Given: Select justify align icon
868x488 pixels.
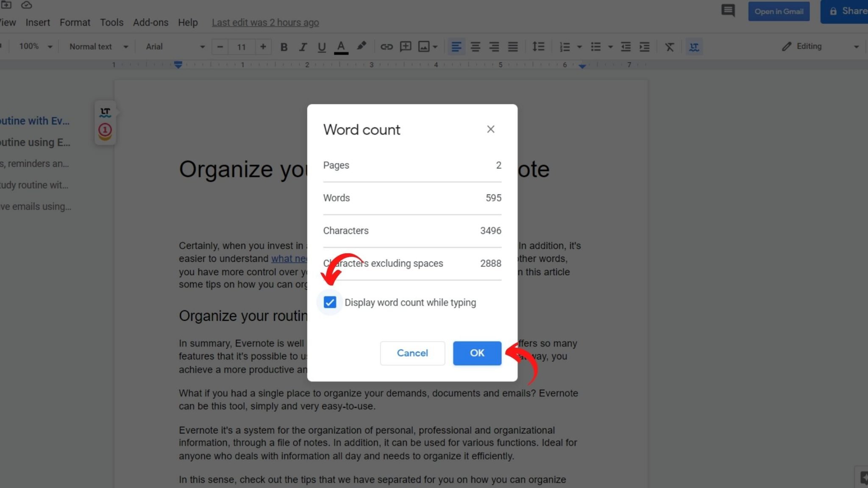Looking at the screenshot, I should coord(513,47).
